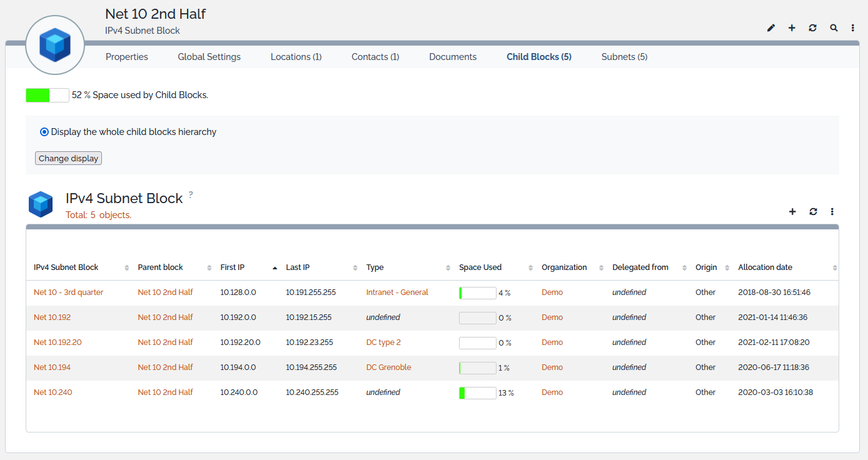
Task: Add a new IPv4 Subnet Block in list
Action: 792,212
